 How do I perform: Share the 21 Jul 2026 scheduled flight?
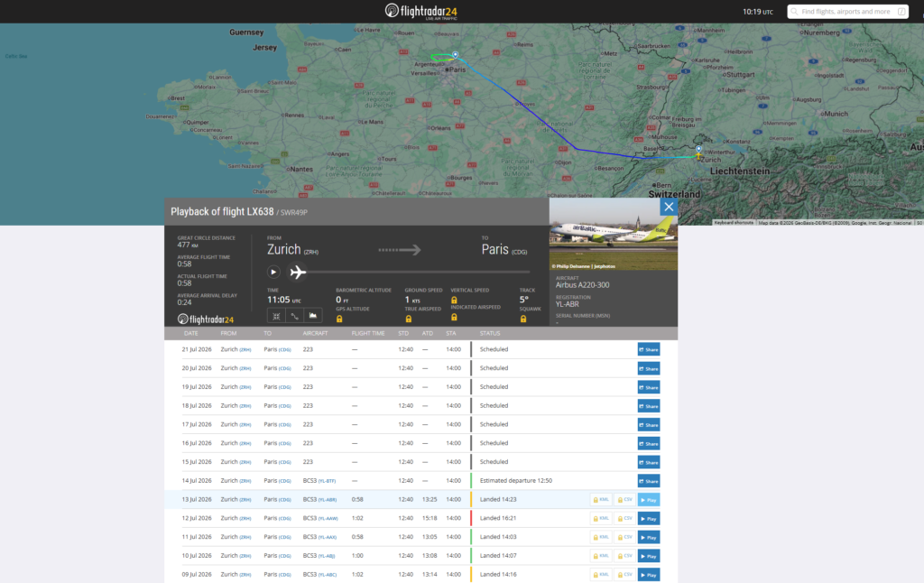pos(648,349)
